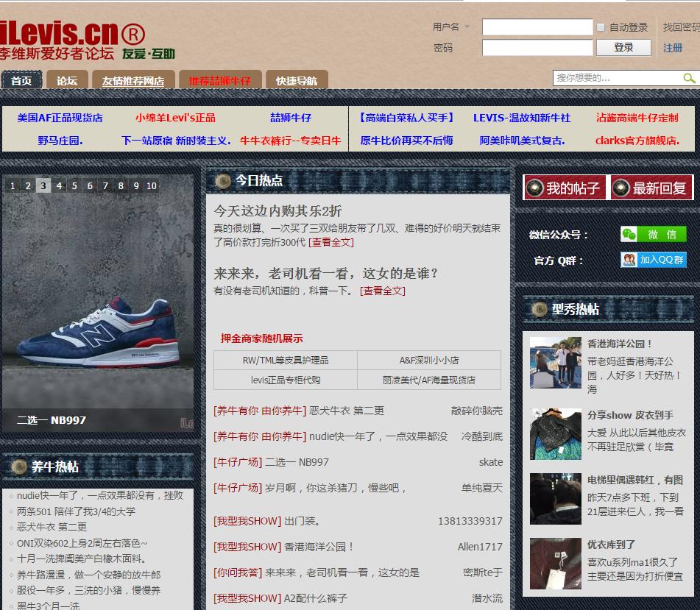
Task: Open the RW/TML等皮具护理品 merchant cell
Action: click(286, 360)
